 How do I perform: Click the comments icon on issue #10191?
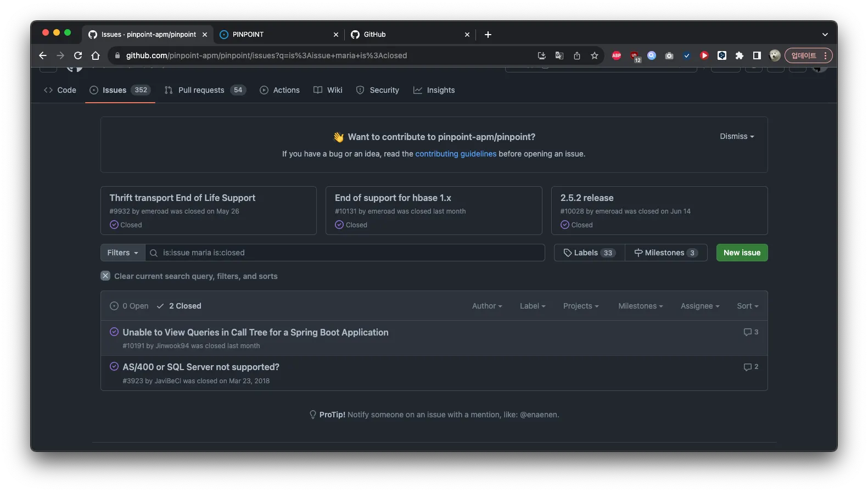pos(747,332)
